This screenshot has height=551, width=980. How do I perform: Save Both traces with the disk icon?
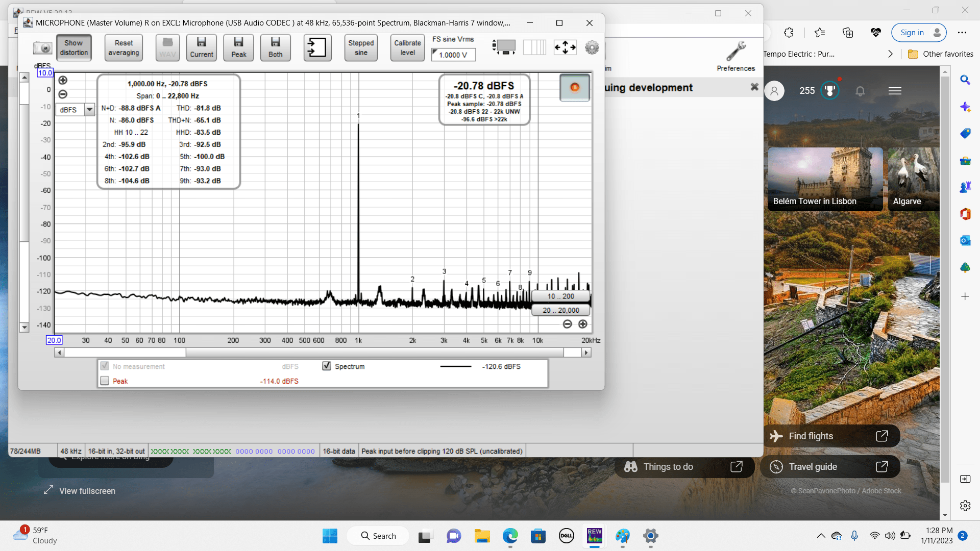pos(276,48)
